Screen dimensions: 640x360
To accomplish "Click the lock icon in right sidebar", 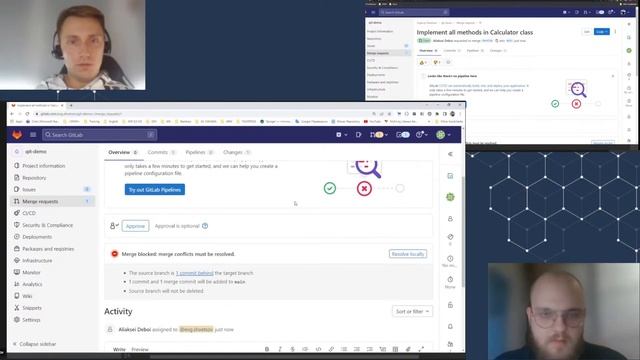I will [x=450, y=305].
